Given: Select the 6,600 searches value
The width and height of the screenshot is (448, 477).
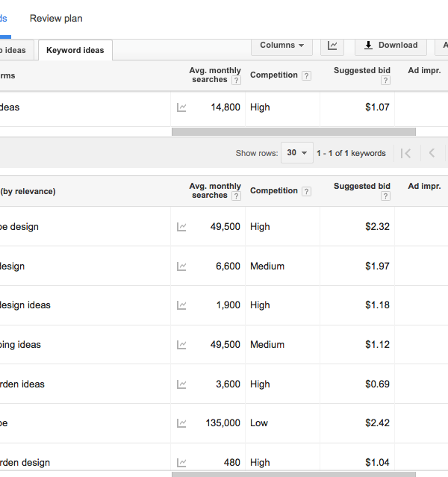Looking at the screenshot, I should (228, 266).
